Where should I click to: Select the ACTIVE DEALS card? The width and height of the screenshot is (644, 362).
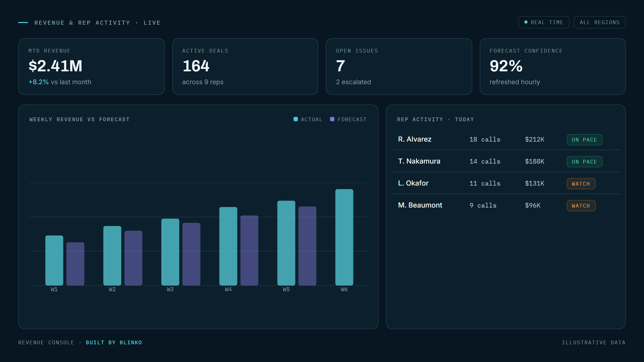[x=245, y=67]
